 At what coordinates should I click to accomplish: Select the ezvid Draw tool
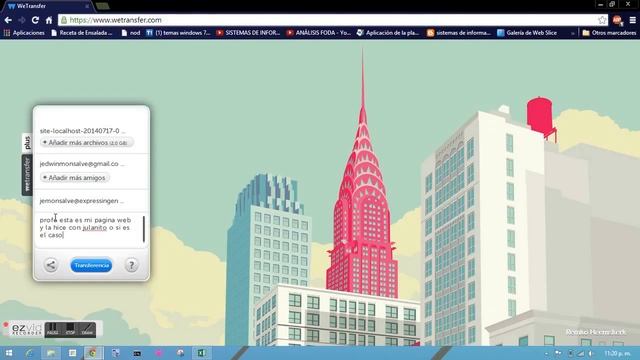pos(87,329)
